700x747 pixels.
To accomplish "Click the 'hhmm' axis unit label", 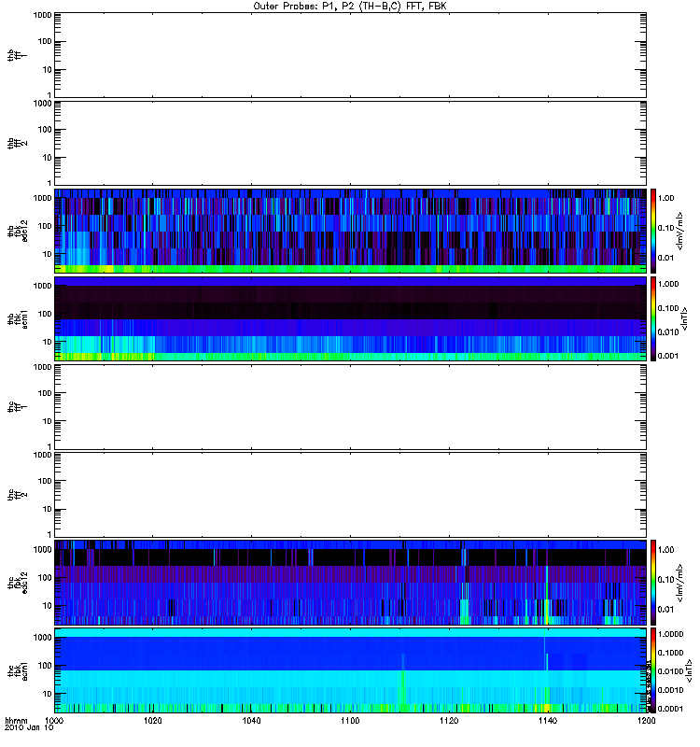I will pos(16,720).
